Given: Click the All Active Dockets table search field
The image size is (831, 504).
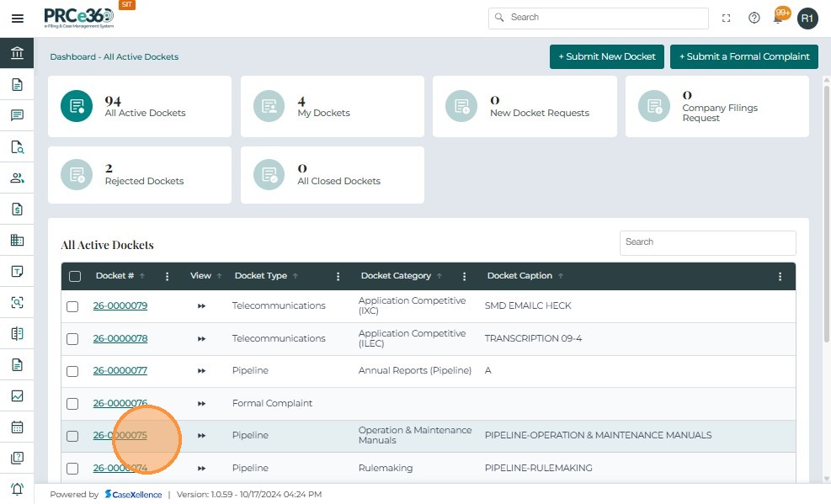Looking at the screenshot, I should tap(707, 242).
